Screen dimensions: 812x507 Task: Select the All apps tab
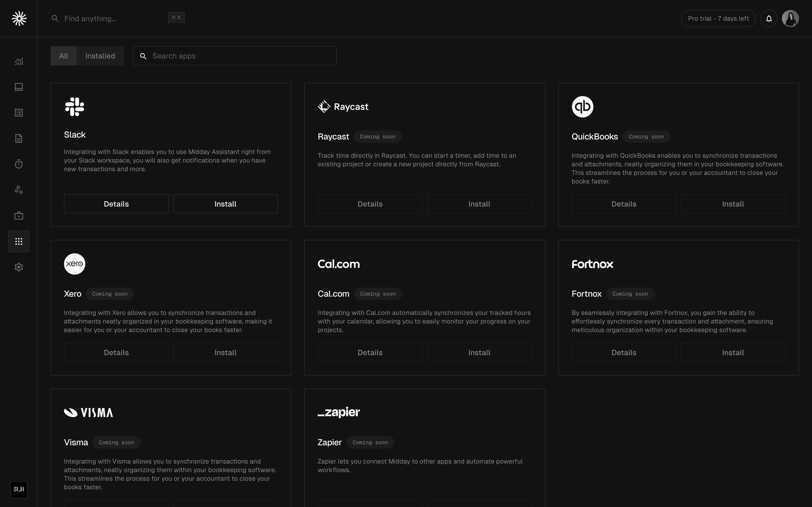click(x=63, y=56)
